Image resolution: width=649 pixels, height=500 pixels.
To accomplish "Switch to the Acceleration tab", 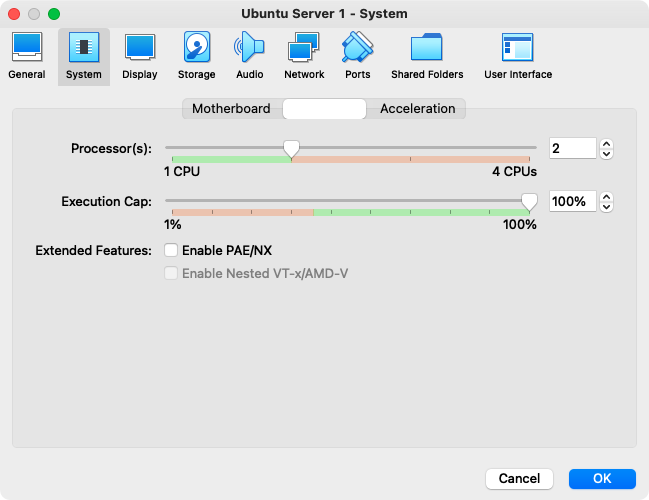I will pos(417,109).
